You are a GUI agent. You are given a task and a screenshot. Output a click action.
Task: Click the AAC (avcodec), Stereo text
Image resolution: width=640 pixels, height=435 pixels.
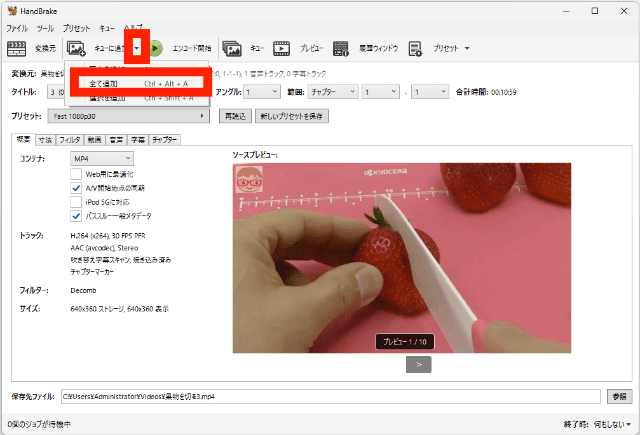pos(104,248)
